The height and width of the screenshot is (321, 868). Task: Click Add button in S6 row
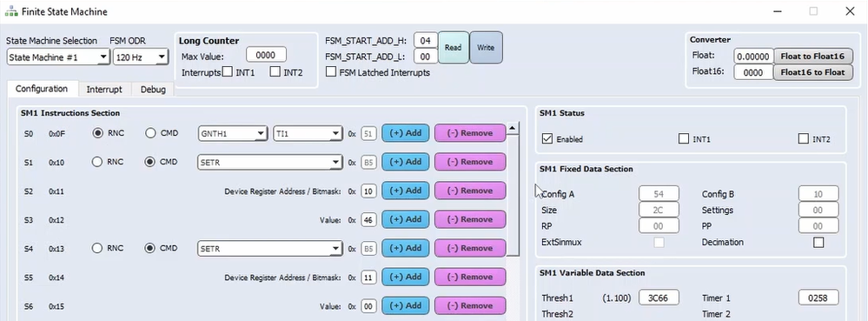[405, 306]
